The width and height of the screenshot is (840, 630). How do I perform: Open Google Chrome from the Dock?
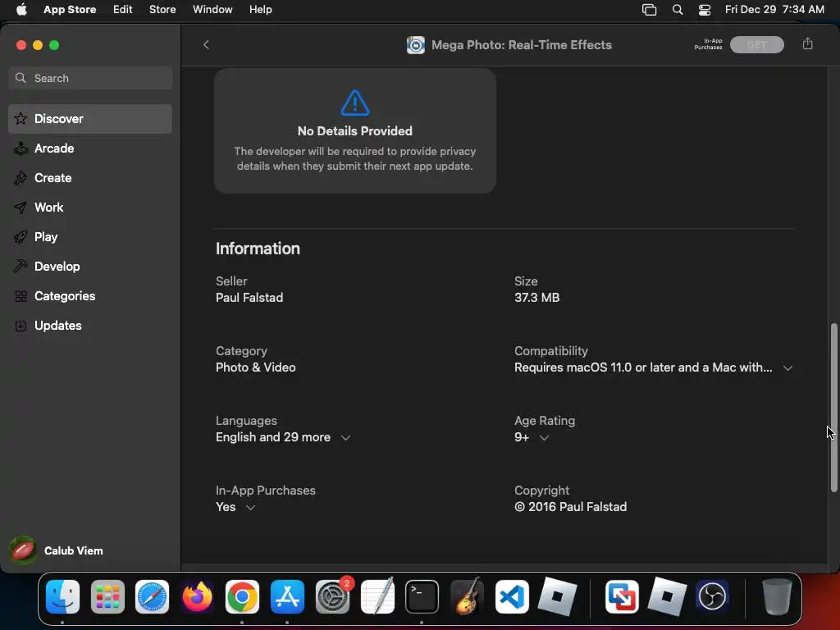coord(242,597)
